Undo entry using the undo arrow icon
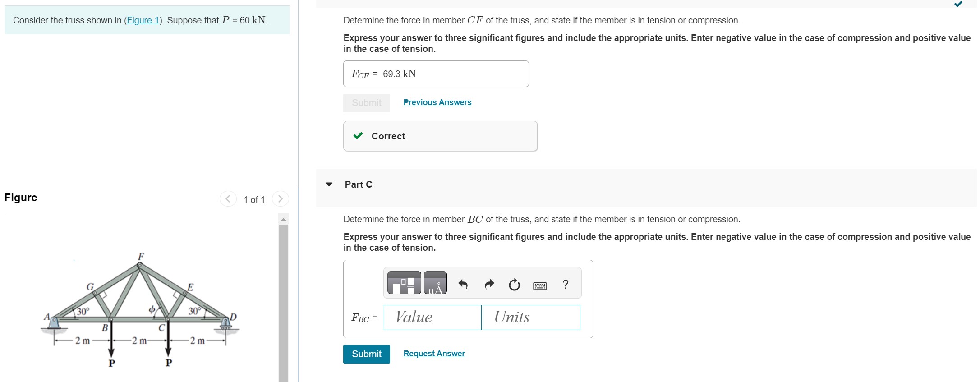 click(463, 283)
